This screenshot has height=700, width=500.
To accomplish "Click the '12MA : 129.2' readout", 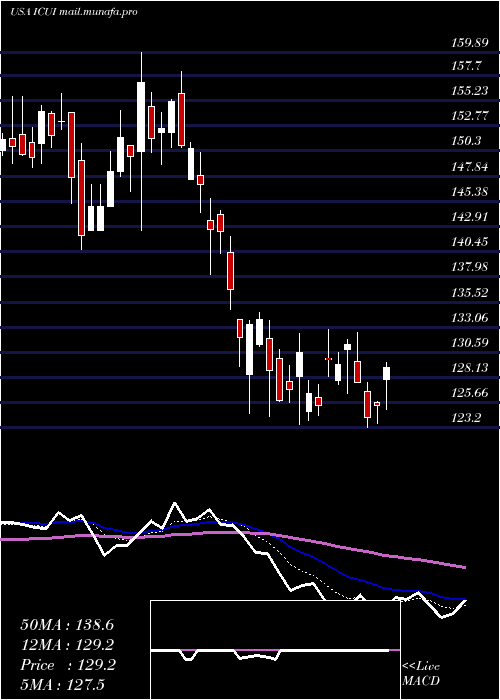I will click(67, 645).
